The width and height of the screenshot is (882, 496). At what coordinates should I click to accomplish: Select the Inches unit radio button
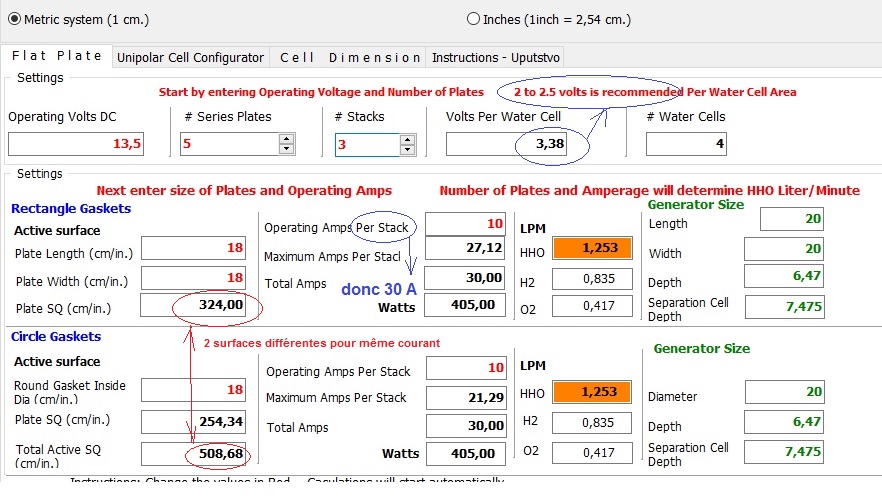coord(473,19)
